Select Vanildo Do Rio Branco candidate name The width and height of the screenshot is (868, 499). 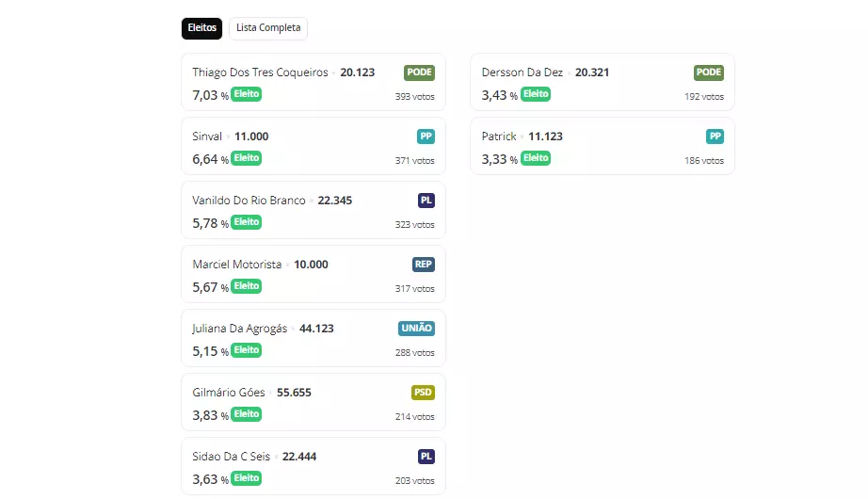pyautogui.click(x=249, y=201)
